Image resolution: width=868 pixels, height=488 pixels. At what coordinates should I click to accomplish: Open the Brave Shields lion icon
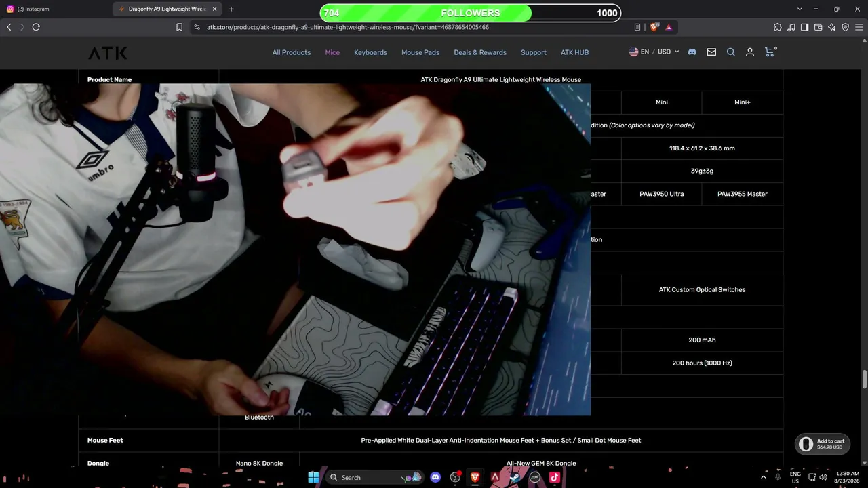[654, 27]
